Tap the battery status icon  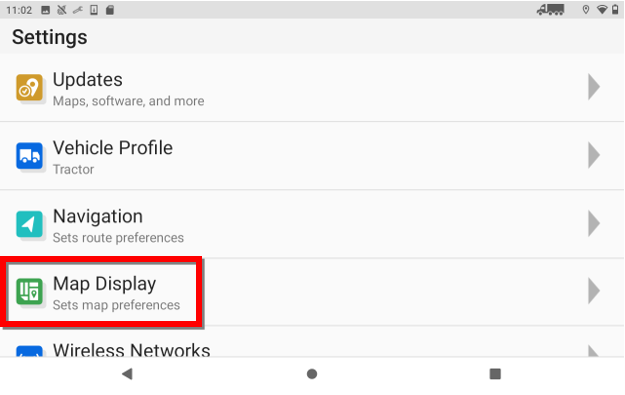click(x=615, y=10)
